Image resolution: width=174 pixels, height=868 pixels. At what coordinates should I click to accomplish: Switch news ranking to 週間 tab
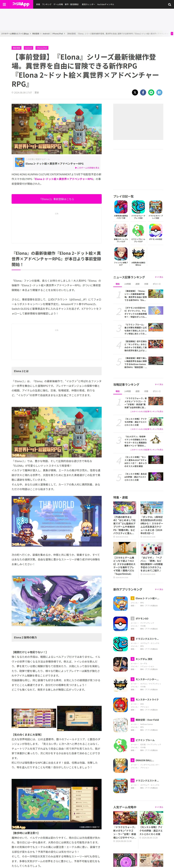137,284
